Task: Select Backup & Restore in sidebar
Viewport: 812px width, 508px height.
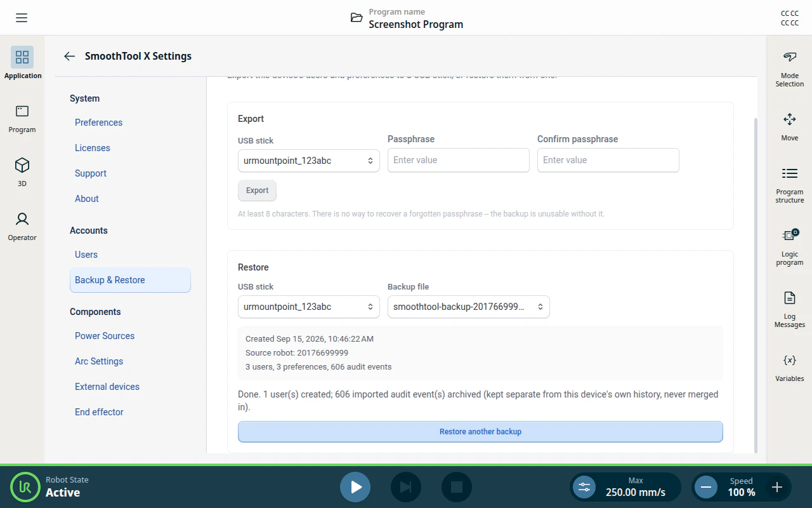Action: tap(130, 280)
